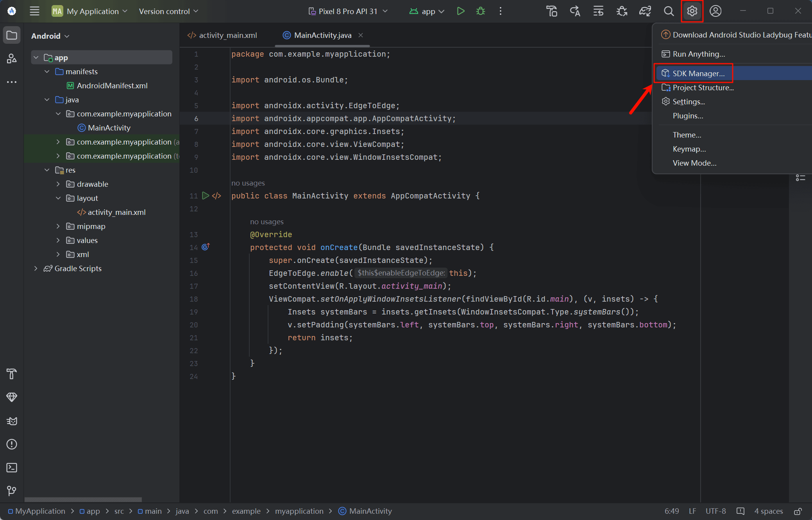Expand the drawable folder
This screenshot has width=812, height=520.
[58, 184]
